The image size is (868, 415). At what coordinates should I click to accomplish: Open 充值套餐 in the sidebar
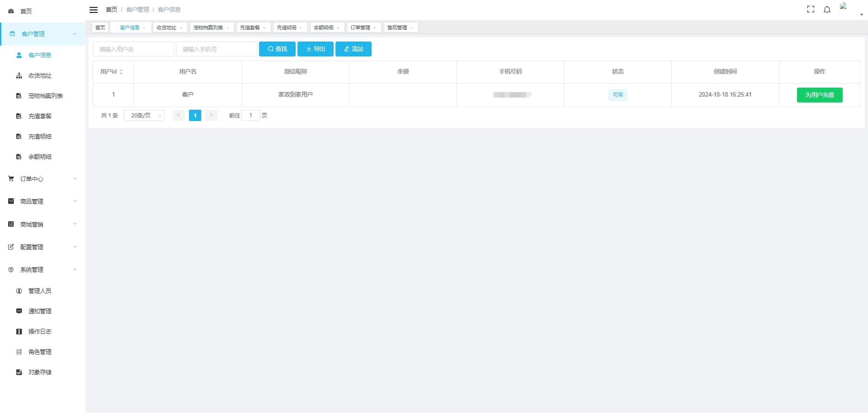43,116
